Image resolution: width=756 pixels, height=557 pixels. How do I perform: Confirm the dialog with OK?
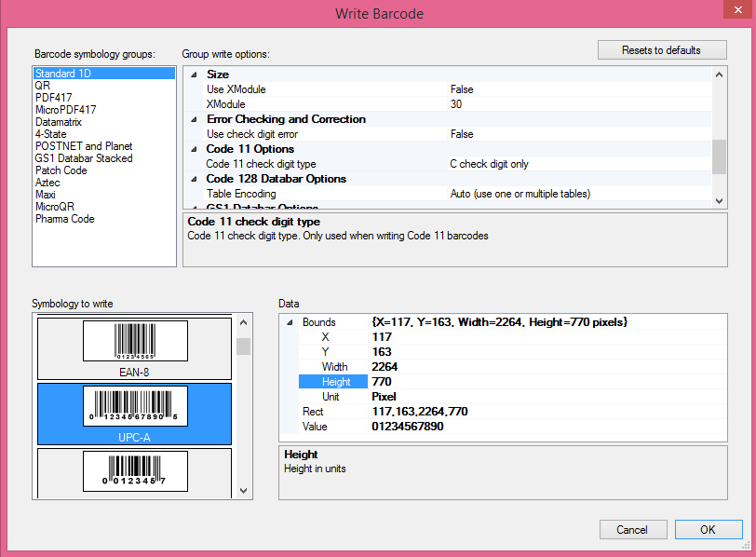[x=700, y=529]
